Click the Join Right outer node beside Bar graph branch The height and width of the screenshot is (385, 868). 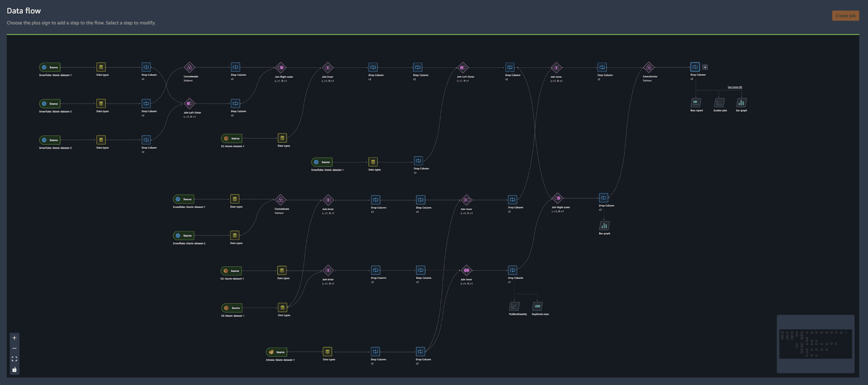[558, 198]
